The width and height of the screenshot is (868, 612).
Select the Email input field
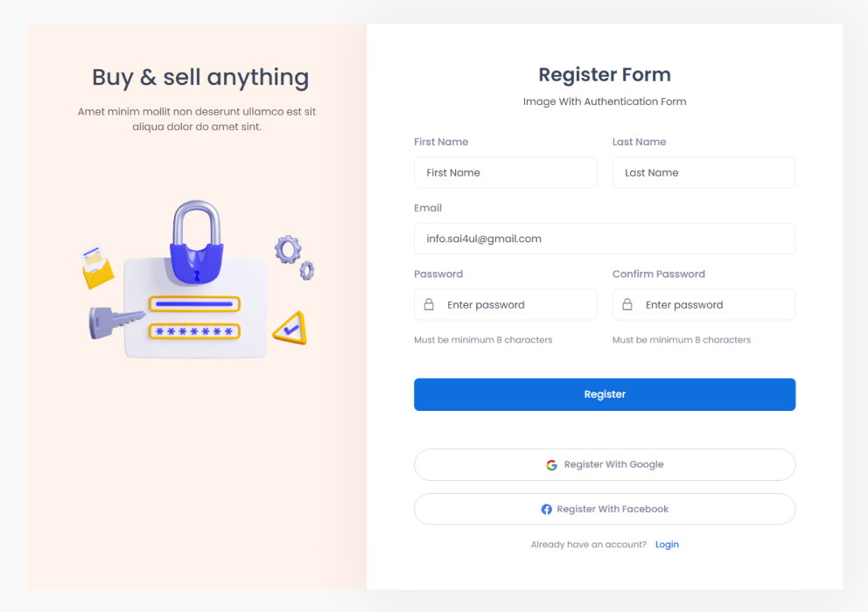click(x=604, y=239)
